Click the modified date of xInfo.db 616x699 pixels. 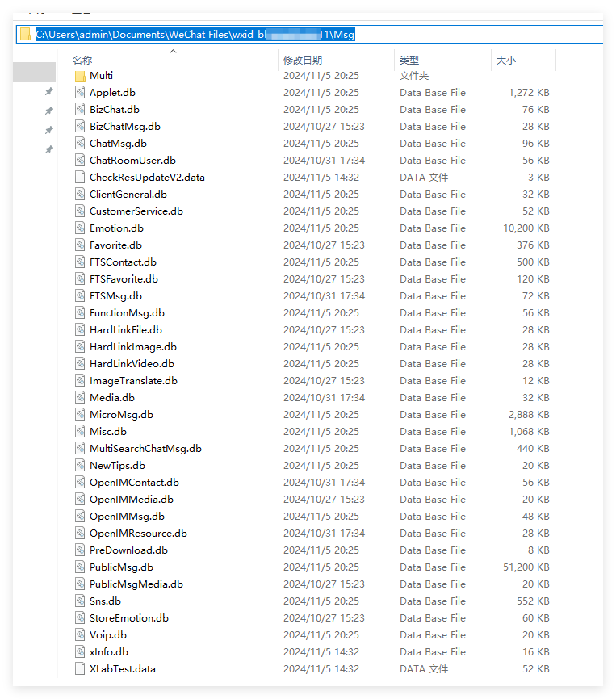coord(321,651)
